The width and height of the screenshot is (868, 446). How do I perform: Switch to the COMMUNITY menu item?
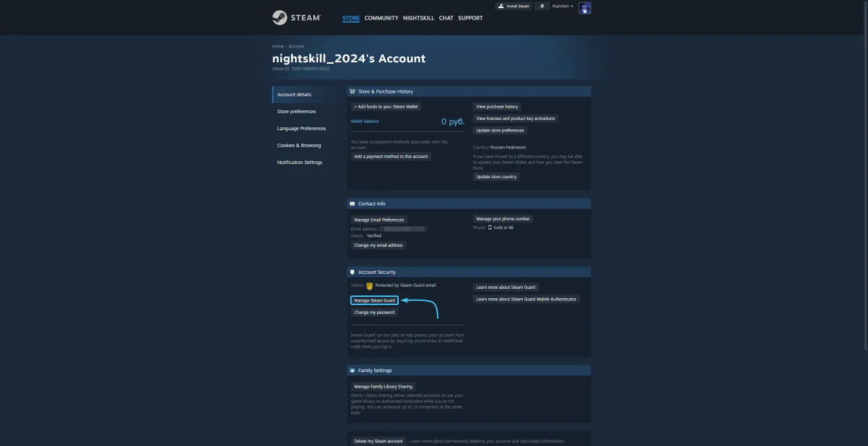[381, 18]
